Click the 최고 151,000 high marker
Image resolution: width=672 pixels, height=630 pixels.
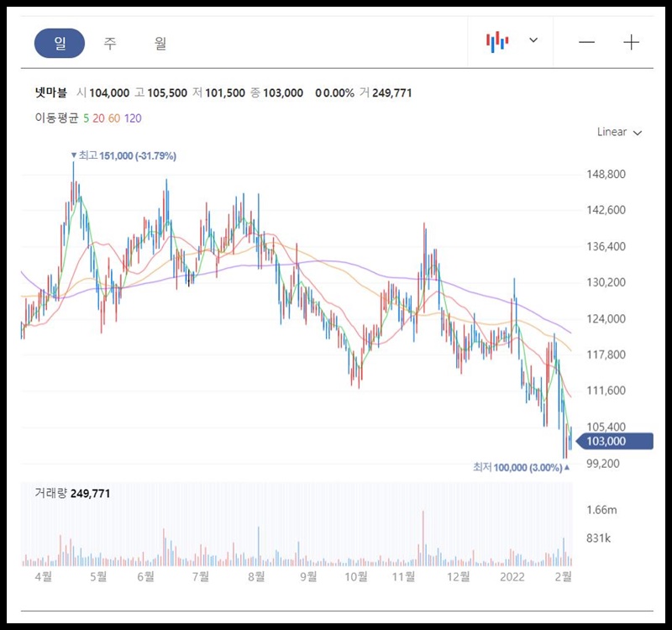123,155
